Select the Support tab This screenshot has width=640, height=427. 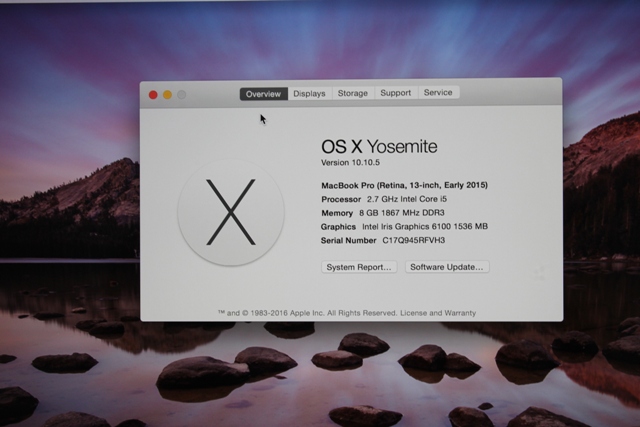[x=396, y=93]
